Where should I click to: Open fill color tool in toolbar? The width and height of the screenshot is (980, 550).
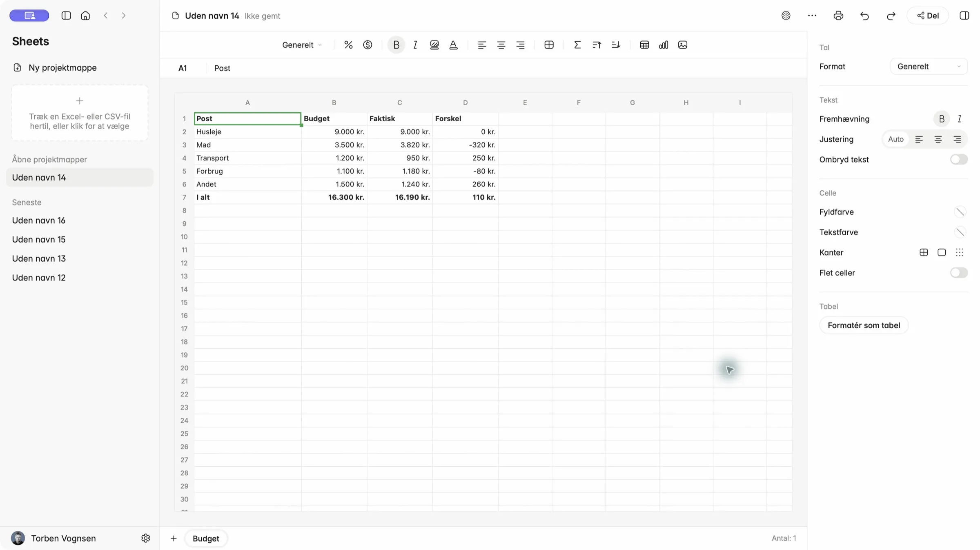click(434, 45)
